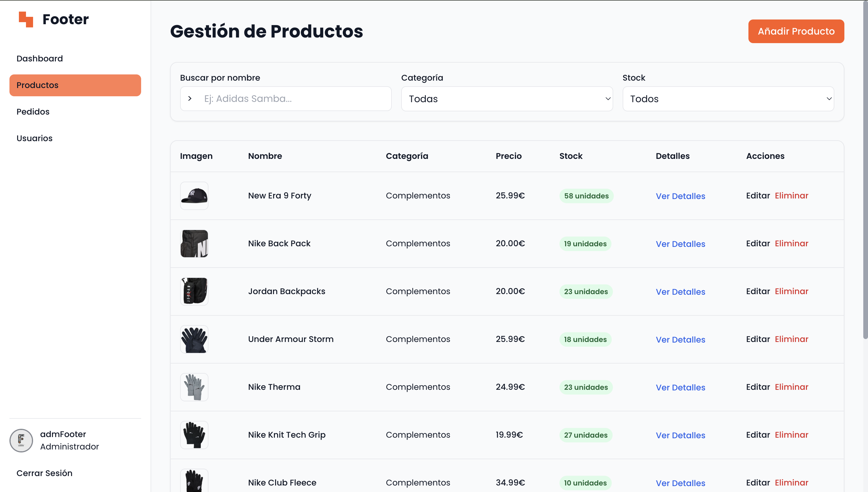View details for Nike Therma

coord(680,387)
